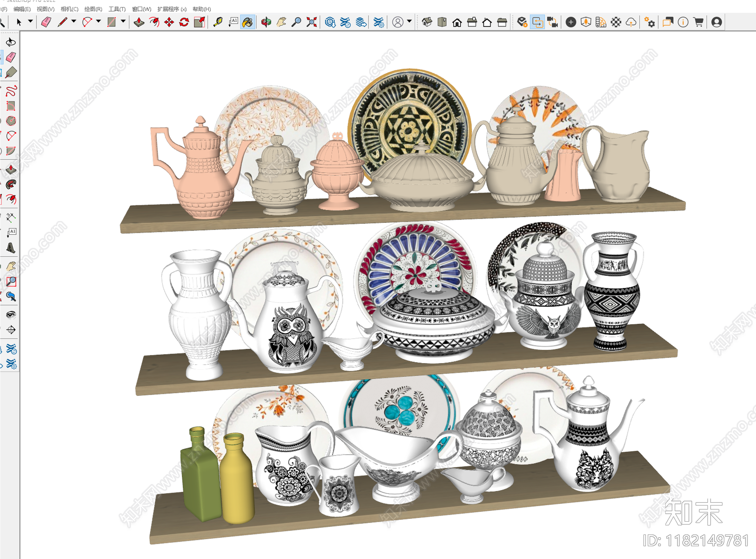Toggle the highlighted orange sync arrows icon
This screenshot has height=559, width=756.
tap(537, 22)
